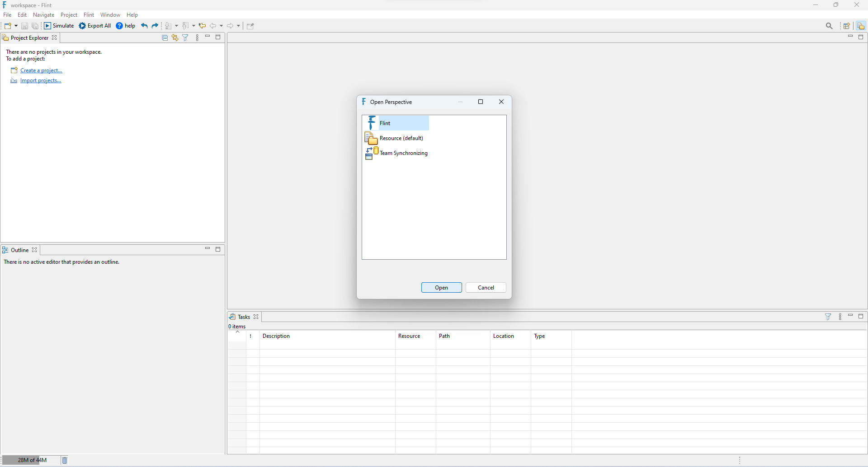Open the Forward navigation dropdown arrow
The height and width of the screenshot is (467, 868).
pyautogui.click(x=238, y=26)
